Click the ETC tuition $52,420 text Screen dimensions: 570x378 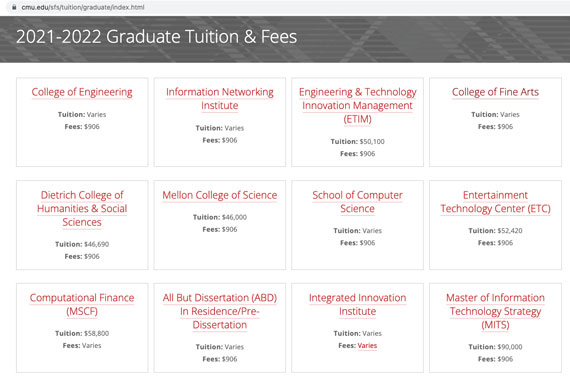coord(510,230)
